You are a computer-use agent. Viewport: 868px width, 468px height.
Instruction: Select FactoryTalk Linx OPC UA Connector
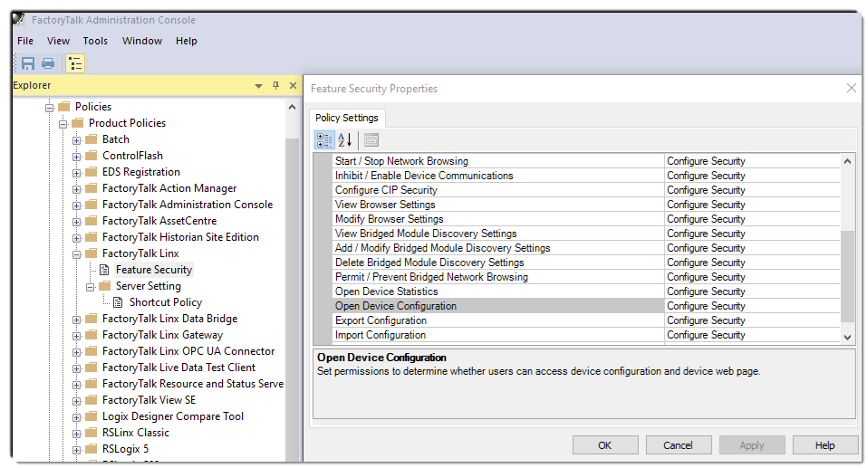[188, 351]
